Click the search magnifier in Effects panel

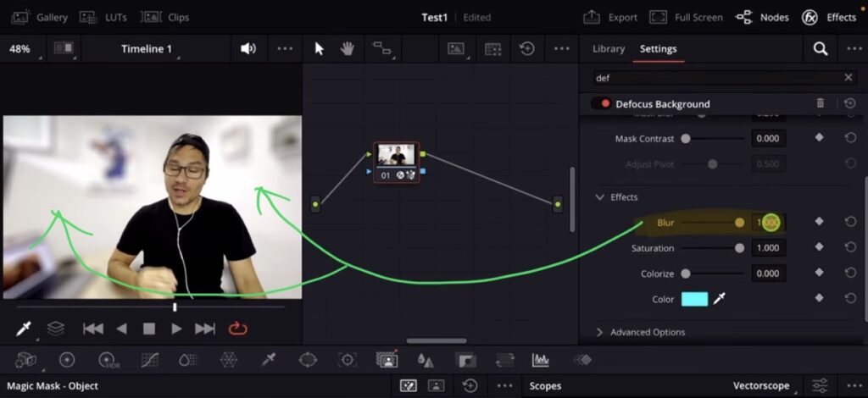coord(820,49)
